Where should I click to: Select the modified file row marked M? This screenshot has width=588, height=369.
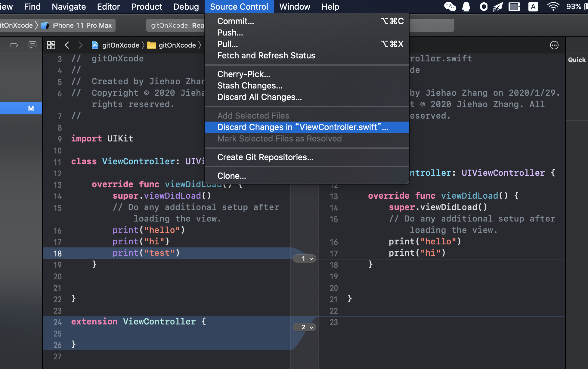point(21,108)
